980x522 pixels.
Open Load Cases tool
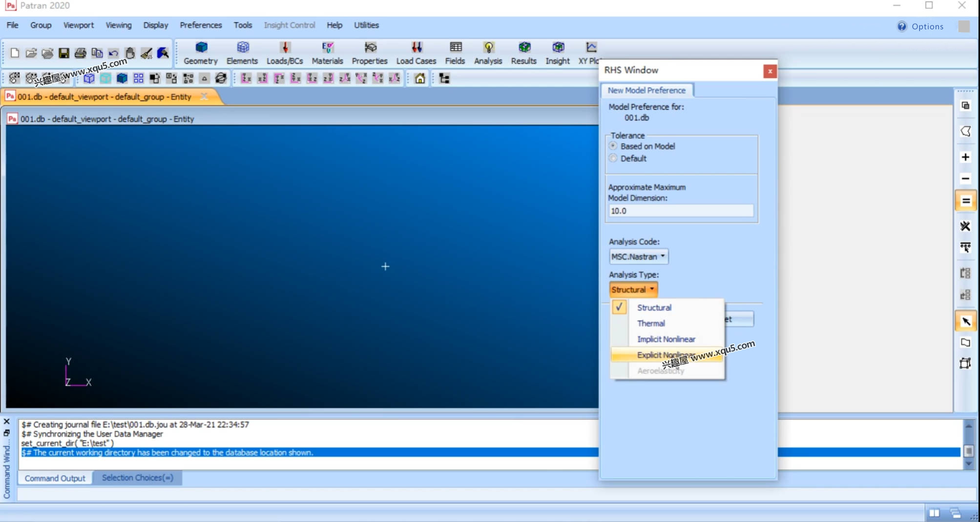coord(416,53)
